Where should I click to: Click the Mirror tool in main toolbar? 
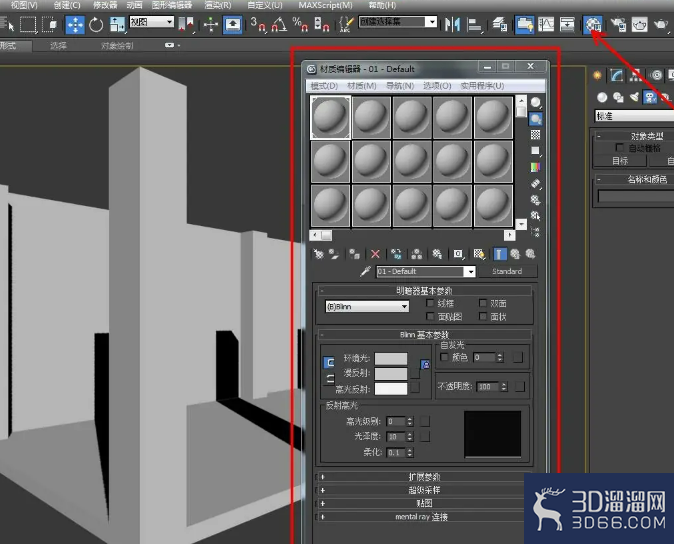coord(452,24)
